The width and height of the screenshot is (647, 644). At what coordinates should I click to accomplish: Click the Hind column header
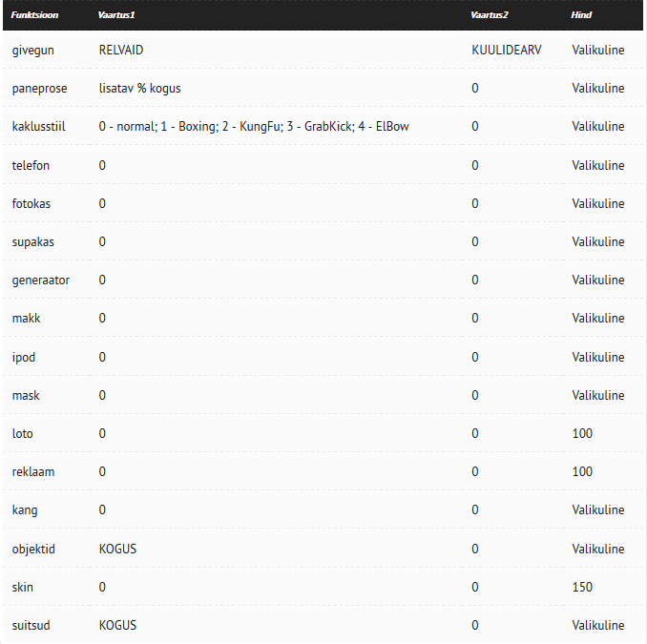click(x=581, y=15)
